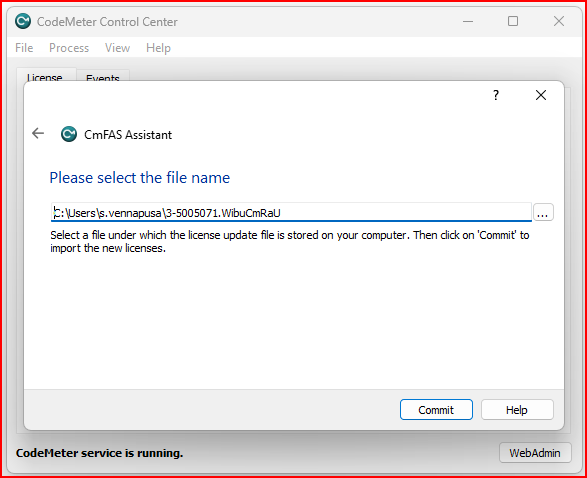Click the question mark help icon
Image resolution: width=587 pixels, height=478 pixels.
[496, 95]
